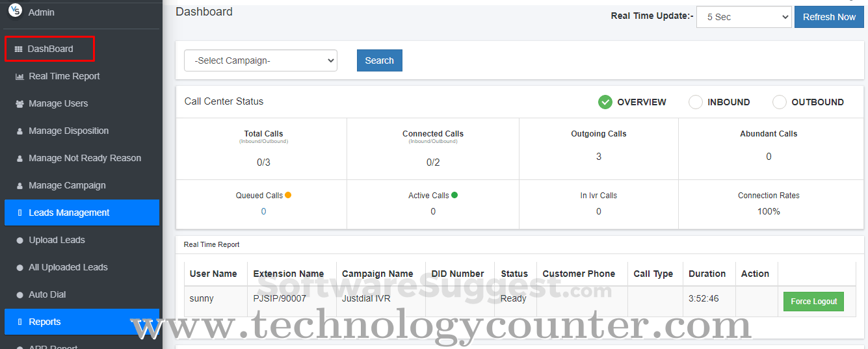Open Auto Dial submenu item
The image size is (868, 349).
(47, 294)
